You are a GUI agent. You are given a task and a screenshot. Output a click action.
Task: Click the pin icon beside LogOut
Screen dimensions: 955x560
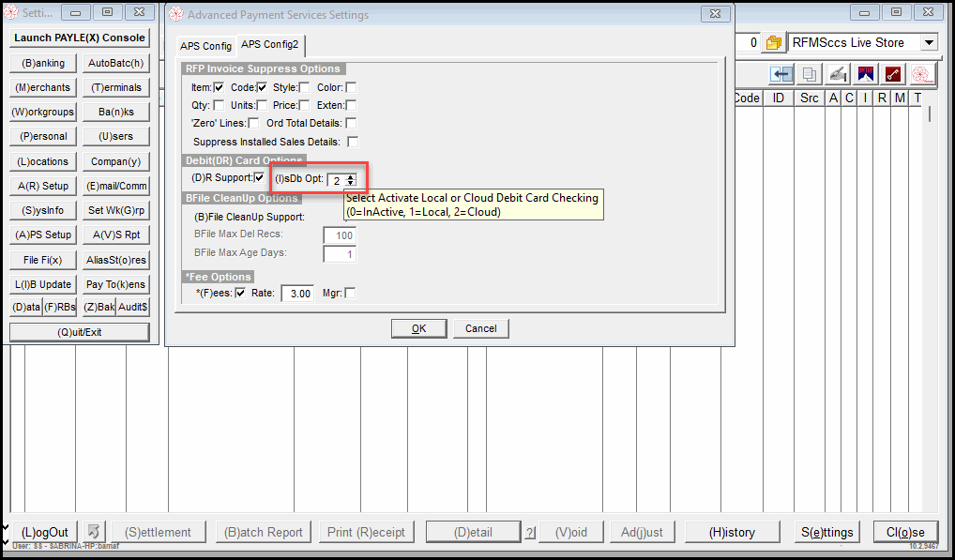pos(95,532)
